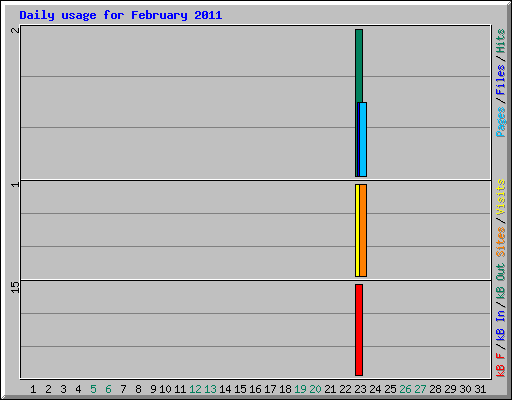Click the y-axis value 1 of middle chart
This screenshot has width=512, height=400.
click(x=15, y=184)
